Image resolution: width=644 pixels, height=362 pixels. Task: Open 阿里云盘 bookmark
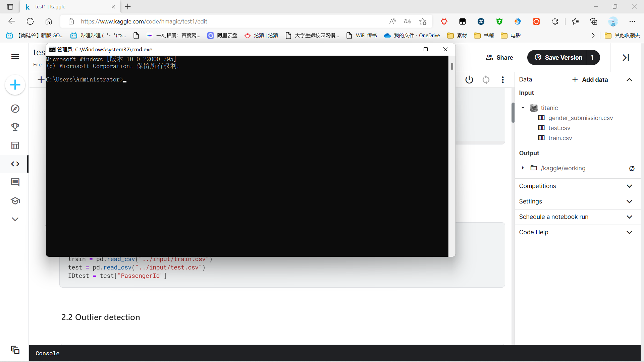[222, 36]
